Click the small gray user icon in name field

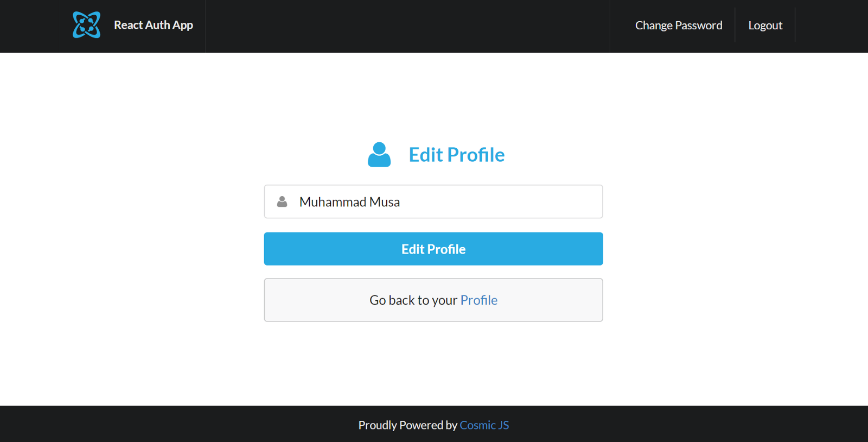[282, 202]
